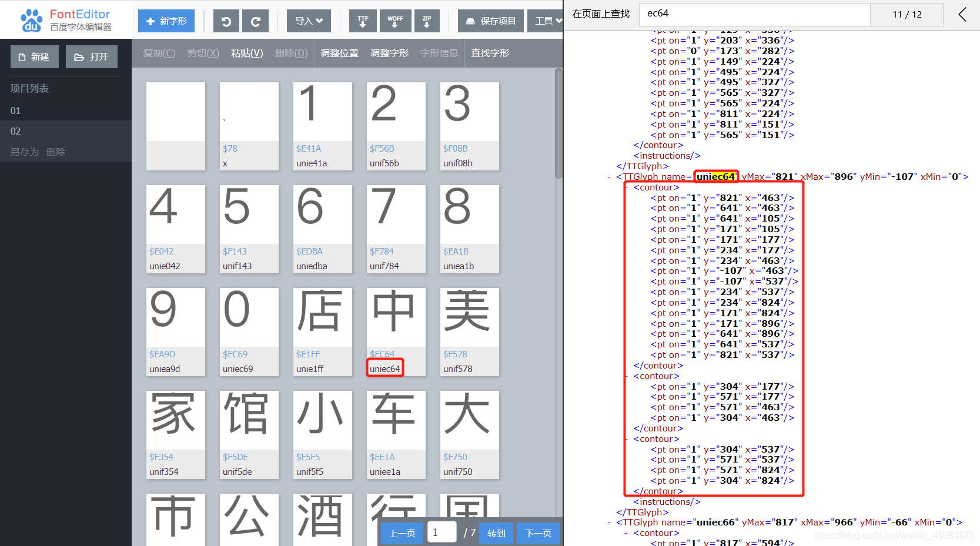
Task: Collapse the contour node under uniec66
Action: coord(626,533)
